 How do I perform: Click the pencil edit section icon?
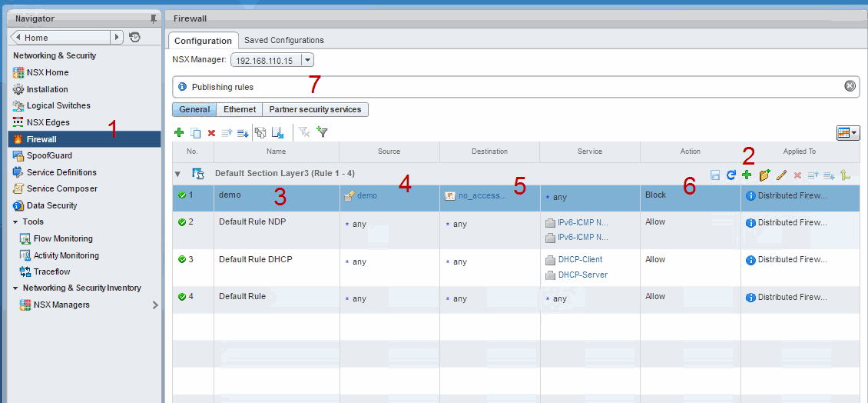point(782,175)
